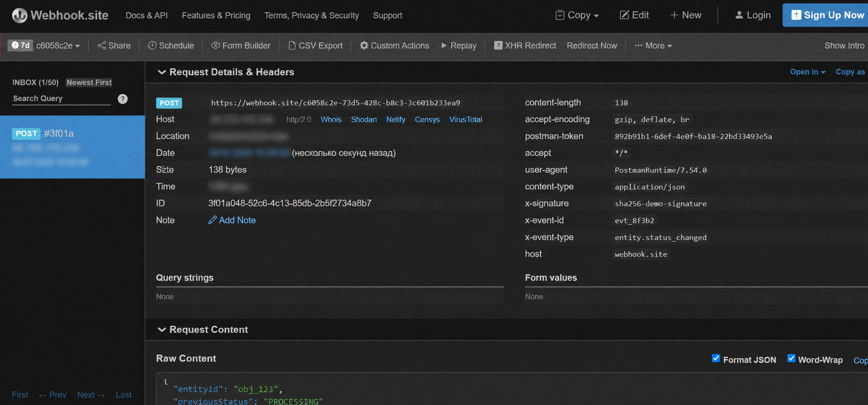This screenshot has height=405, width=868.
Task: Select the POST #3f01a request
Action: (x=72, y=147)
